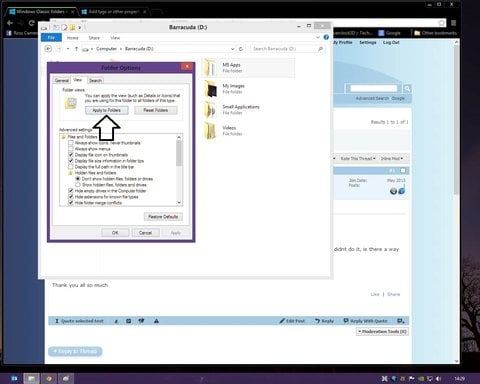Select the Videos folder icon
Viewport: 480px width, 384px height.
(x=211, y=131)
